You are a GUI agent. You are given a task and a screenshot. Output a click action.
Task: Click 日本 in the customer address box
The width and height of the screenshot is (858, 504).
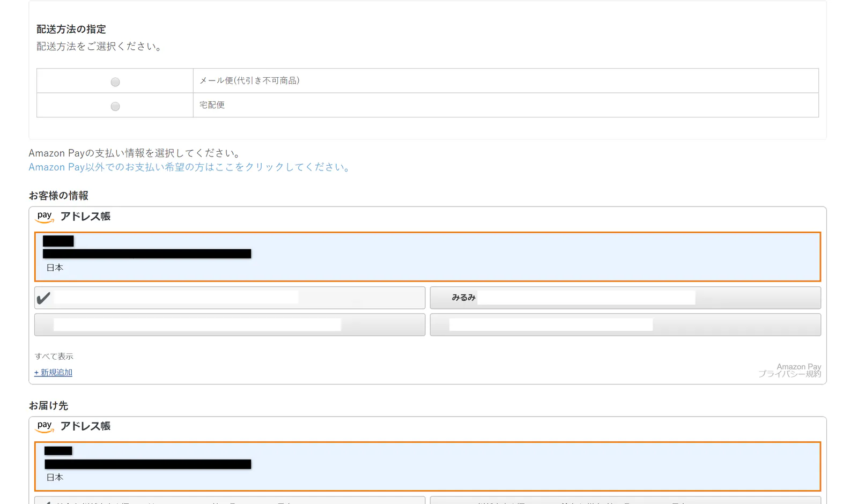(x=55, y=268)
